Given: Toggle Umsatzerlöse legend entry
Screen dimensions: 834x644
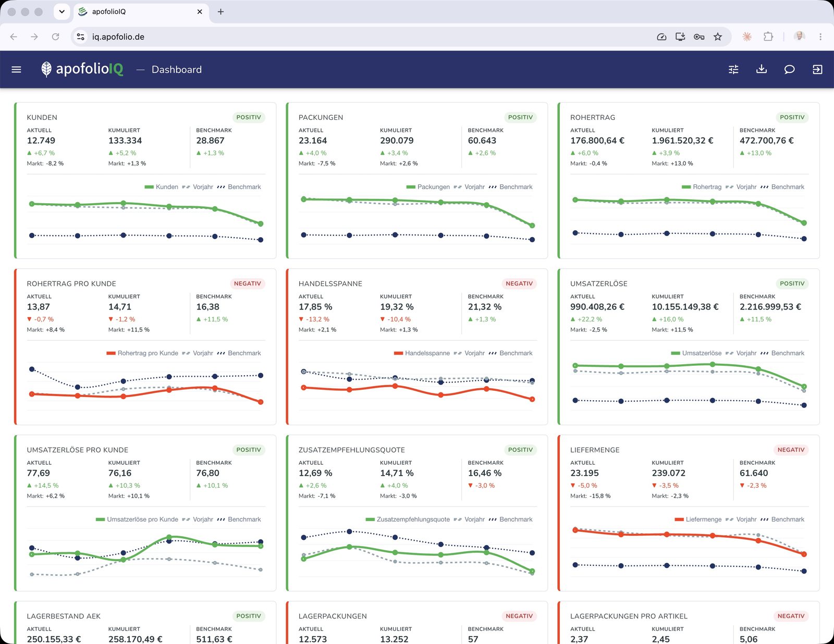Looking at the screenshot, I should [x=696, y=353].
